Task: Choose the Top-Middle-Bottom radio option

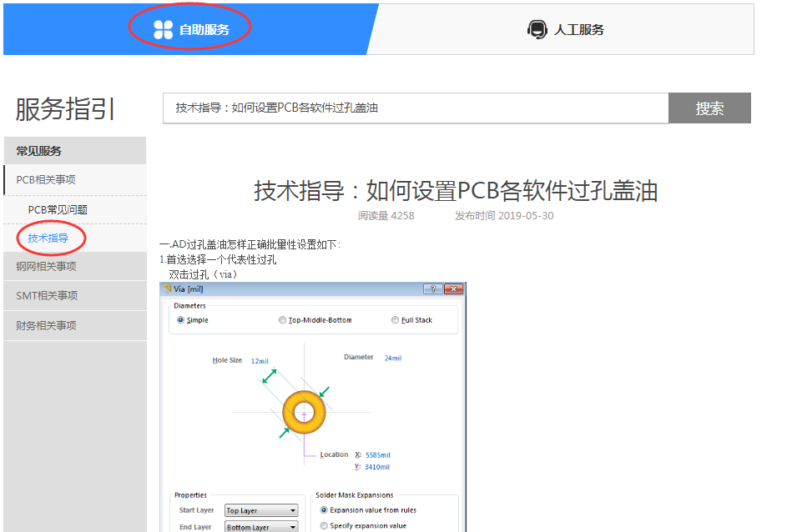Action: point(282,320)
